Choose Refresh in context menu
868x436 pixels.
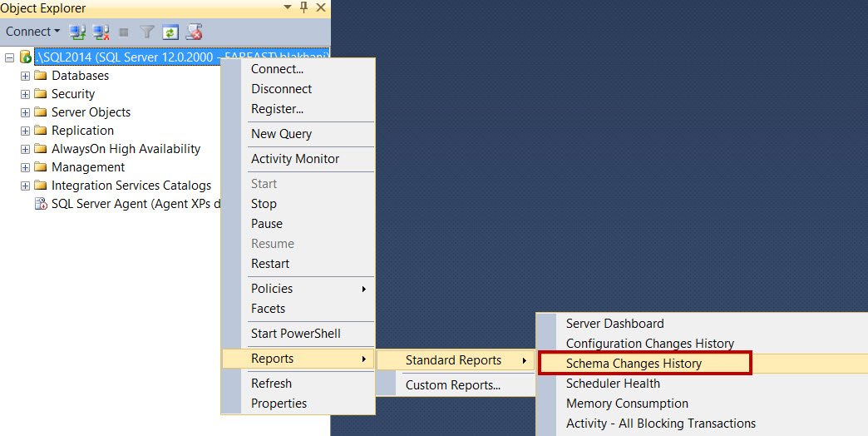298,384
